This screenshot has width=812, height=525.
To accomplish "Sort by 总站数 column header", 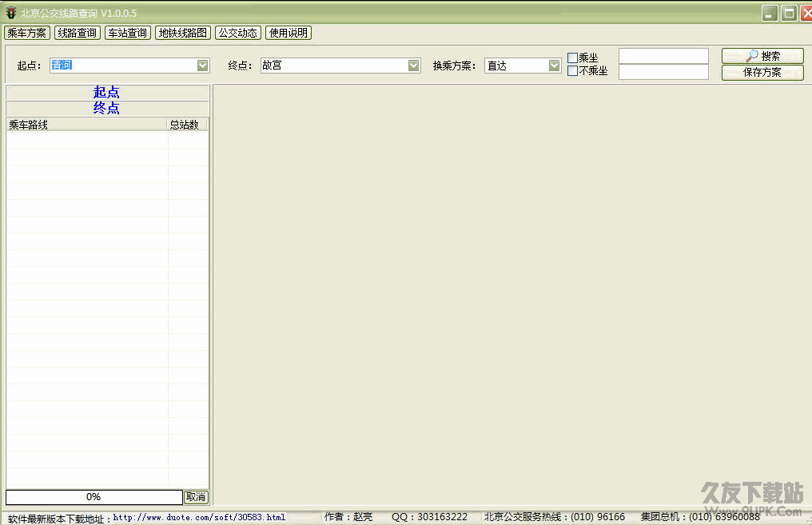I will click(187, 125).
